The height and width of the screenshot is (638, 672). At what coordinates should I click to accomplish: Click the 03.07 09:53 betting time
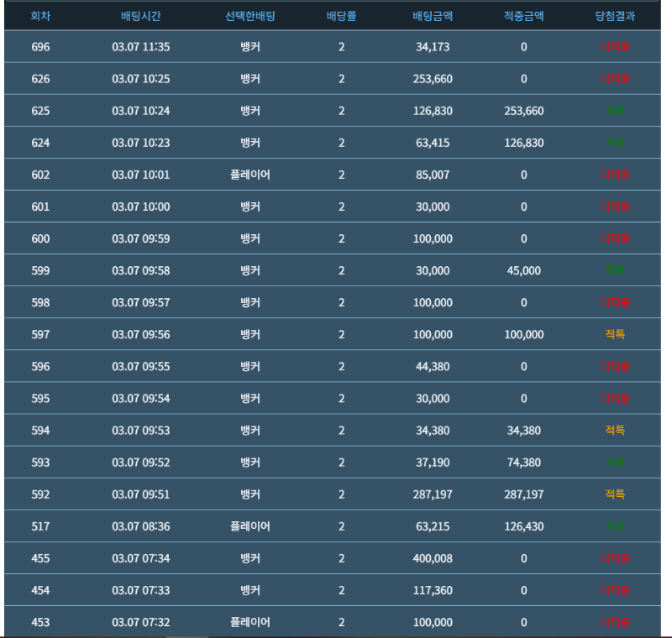(140, 430)
